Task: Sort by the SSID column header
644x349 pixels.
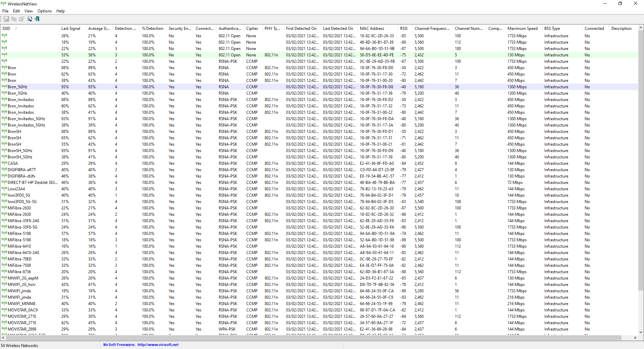Action: 30,29
